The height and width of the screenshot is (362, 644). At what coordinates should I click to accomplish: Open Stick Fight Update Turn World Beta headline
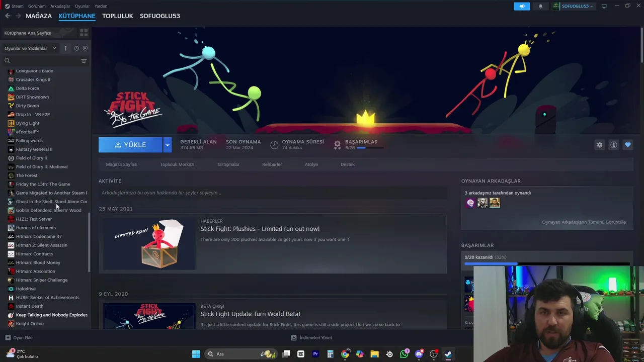[x=250, y=314]
